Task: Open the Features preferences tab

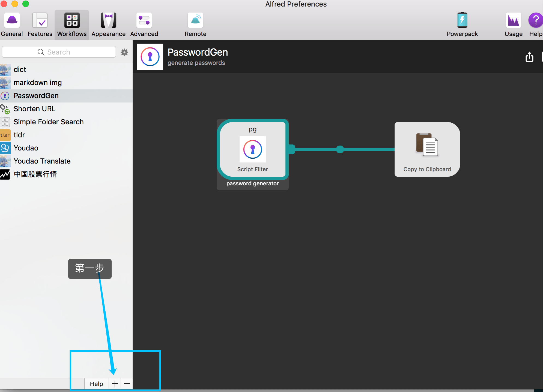Action: pos(40,25)
